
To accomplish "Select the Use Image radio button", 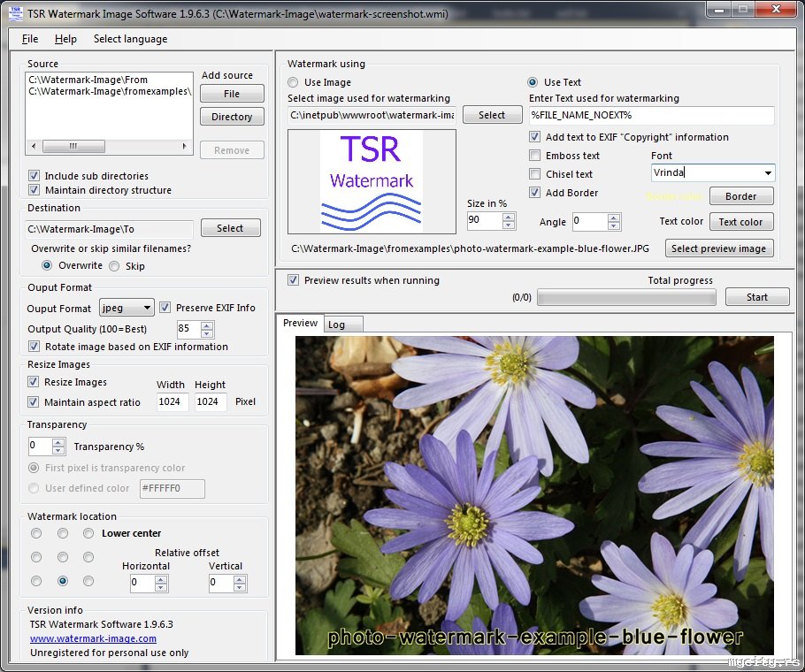I will (293, 82).
